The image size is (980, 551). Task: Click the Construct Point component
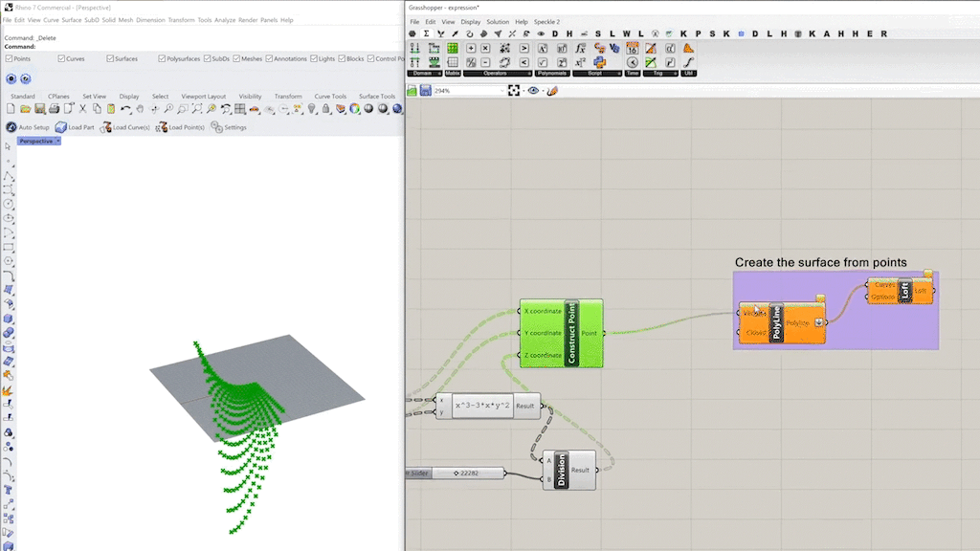pyautogui.click(x=561, y=333)
